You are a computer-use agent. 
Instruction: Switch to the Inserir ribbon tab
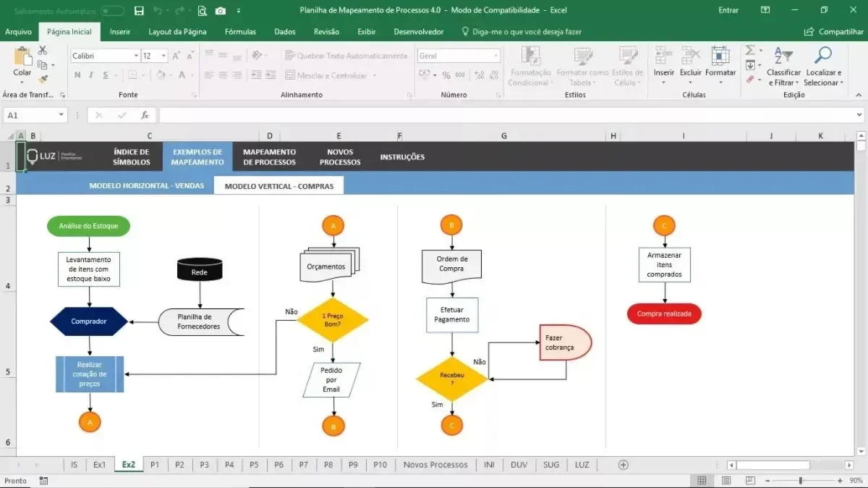120,32
